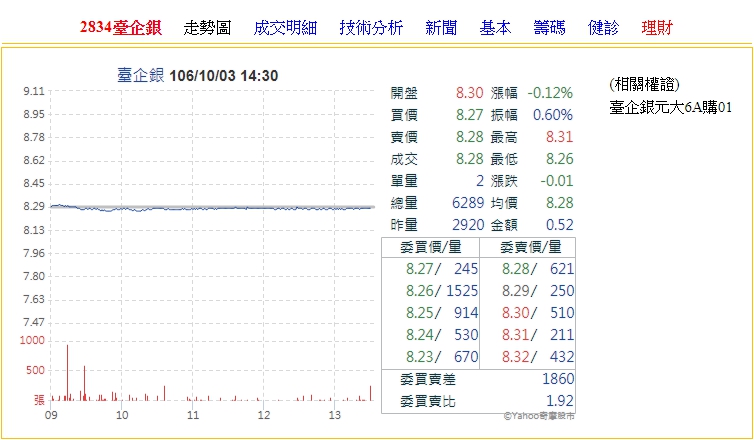
Task: Open the 2834臺企銀 stock title link
Action: (121, 28)
